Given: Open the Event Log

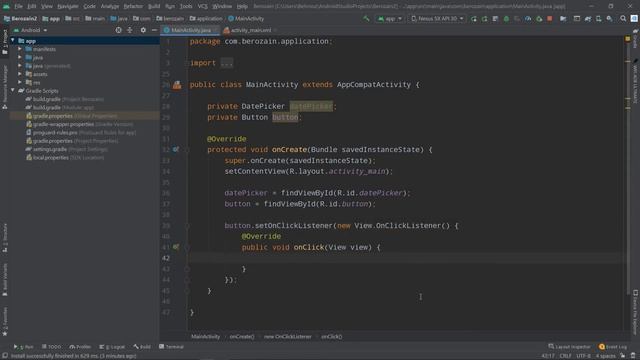Looking at the screenshot, I should tap(613, 347).
